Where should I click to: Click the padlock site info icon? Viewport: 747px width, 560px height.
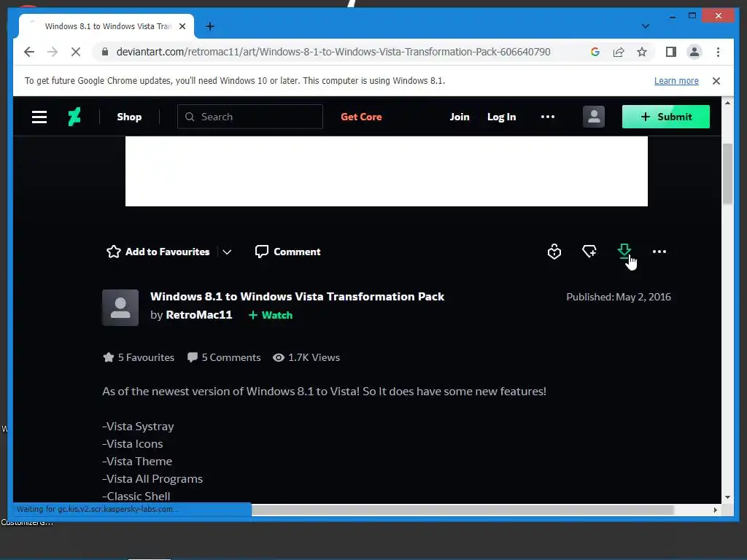coord(105,52)
